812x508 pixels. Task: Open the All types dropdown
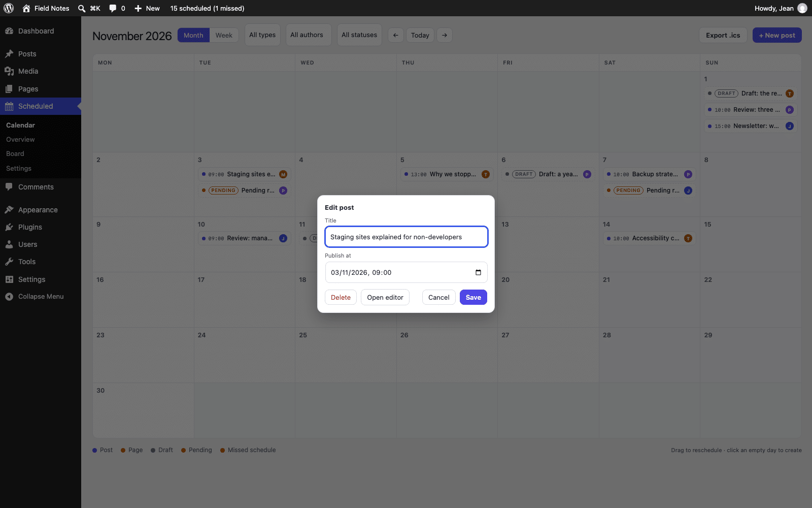[x=262, y=35]
